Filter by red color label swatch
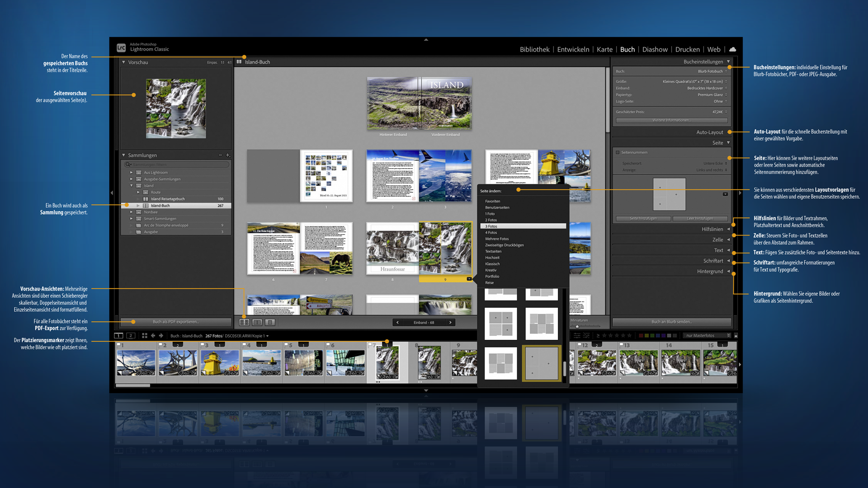 [641, 336]
